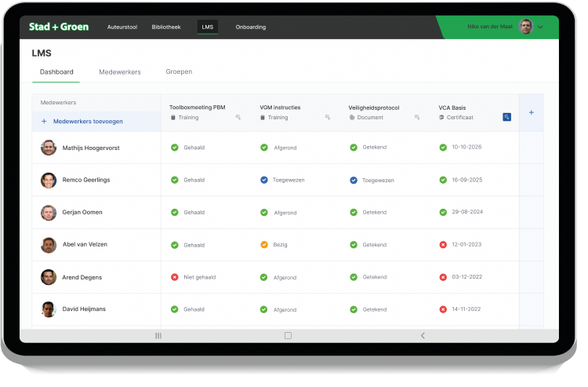This screenshot has width=588, height=387.
Task: Click Abel van Velzen's orange Bezig icon
Action: click(x=264, y=245)
